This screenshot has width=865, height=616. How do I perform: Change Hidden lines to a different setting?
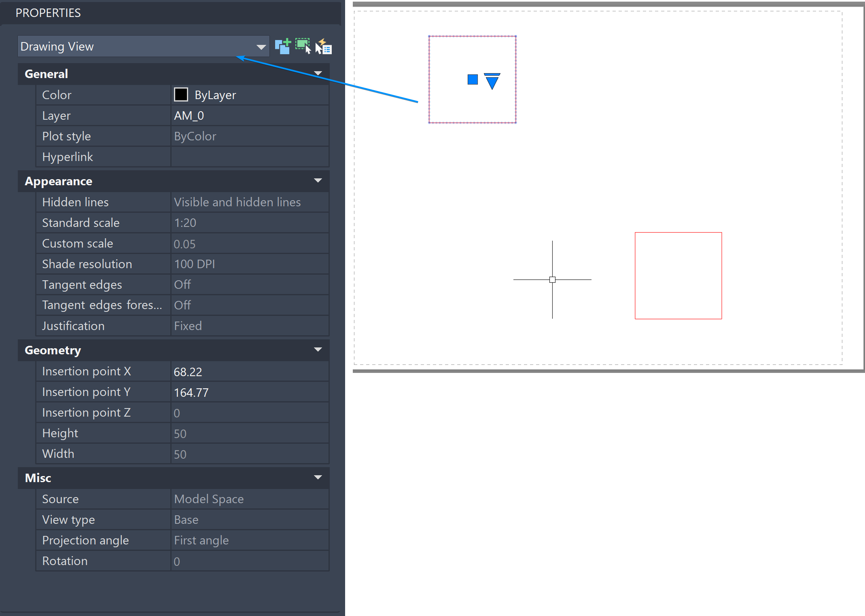point(237,202)
